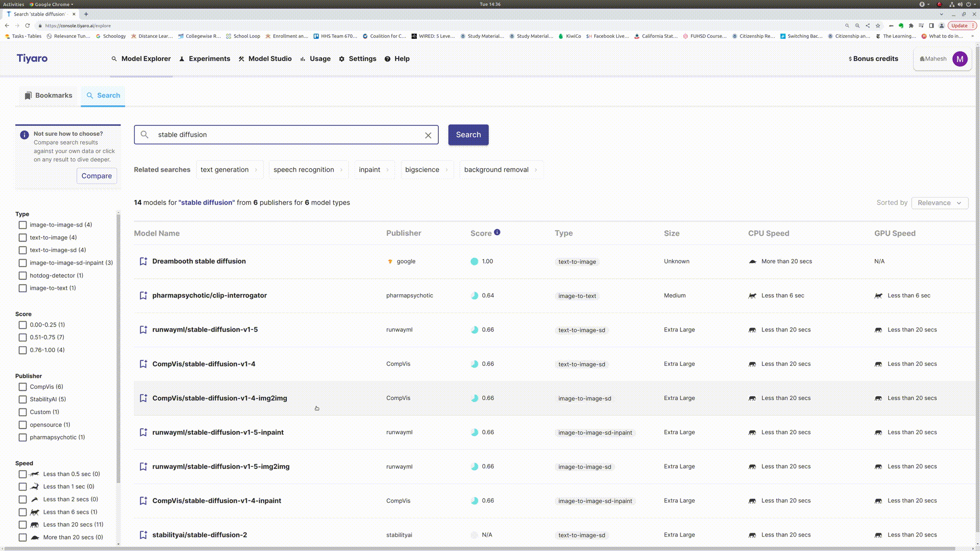Open runwayml/stable-diffusion-v1-5 model link
This screenshot has height=551, width=980.
(x=205, y=330)
